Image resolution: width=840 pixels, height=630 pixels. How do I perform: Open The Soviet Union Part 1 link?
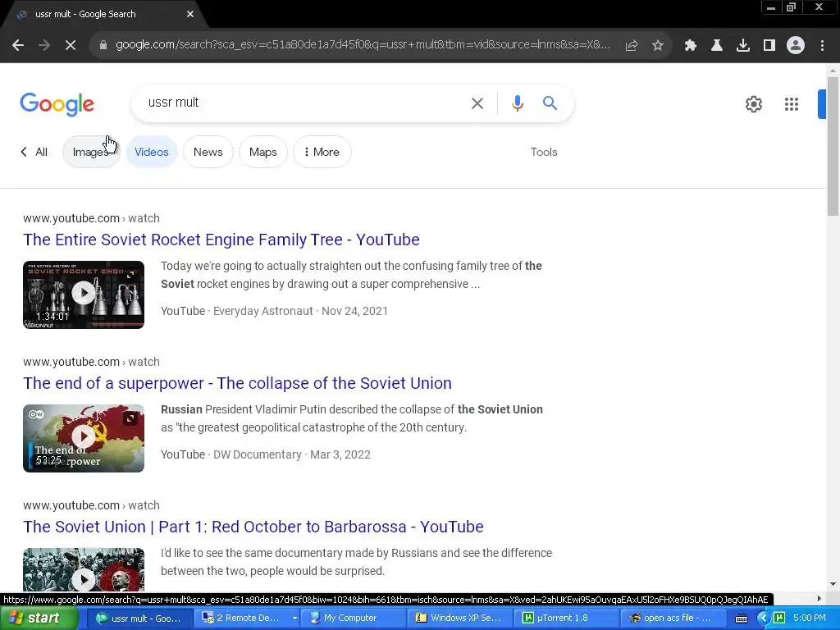(x=253, y=527)
